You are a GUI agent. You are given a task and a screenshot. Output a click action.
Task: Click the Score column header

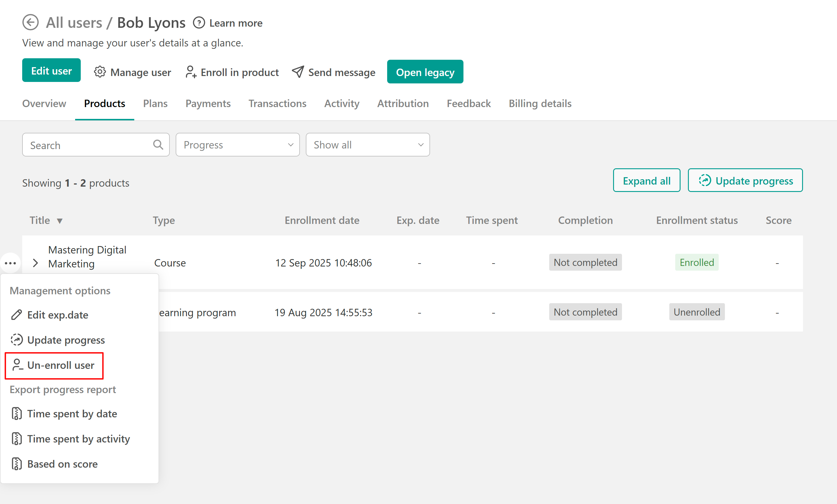tap(778, 220)
